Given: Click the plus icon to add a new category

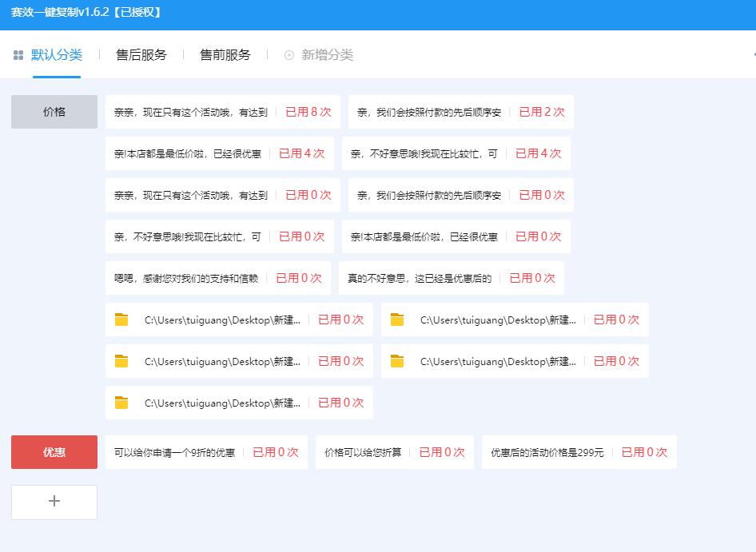Looking at the screenshot, I should [54, 501].
